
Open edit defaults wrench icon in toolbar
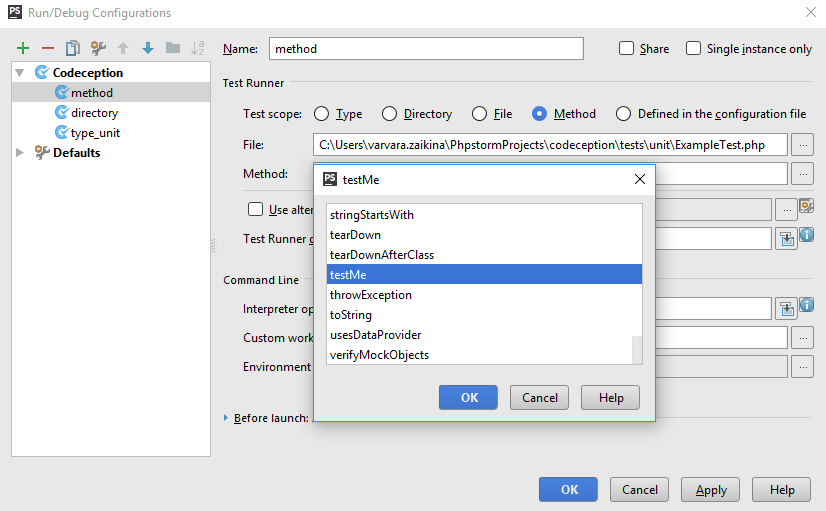point(98,48)
